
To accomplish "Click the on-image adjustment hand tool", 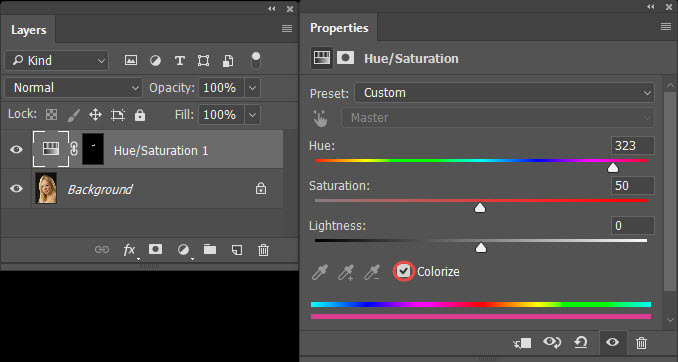I will click(320, 118).
